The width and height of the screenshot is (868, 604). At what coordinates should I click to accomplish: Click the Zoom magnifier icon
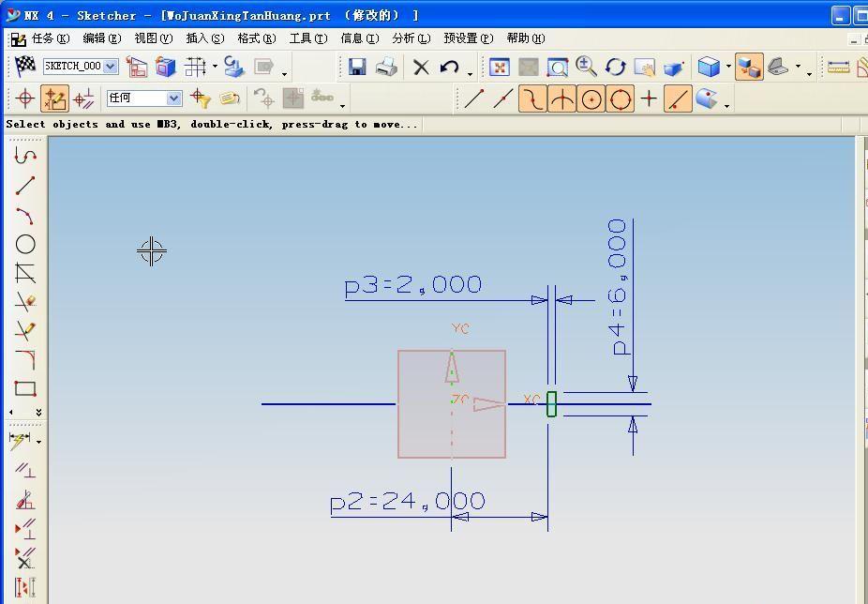click(587, 67)
